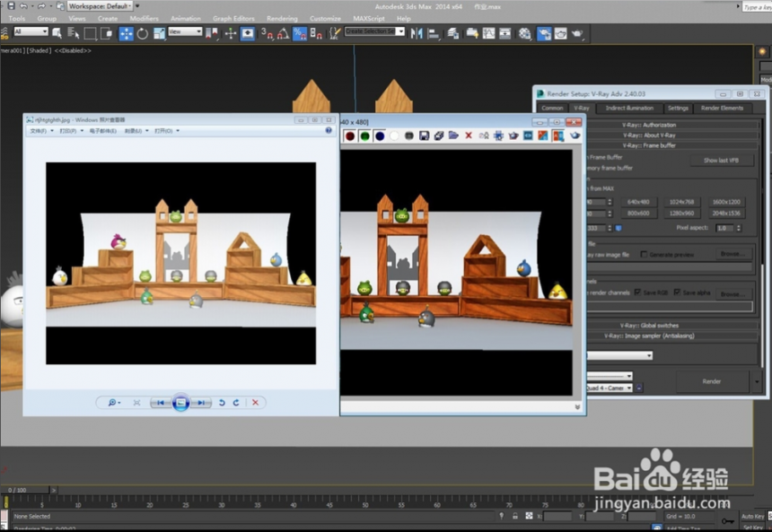
Task: Open the Modifiers menu
Action: pyautogui.click(x=144, y=19)
